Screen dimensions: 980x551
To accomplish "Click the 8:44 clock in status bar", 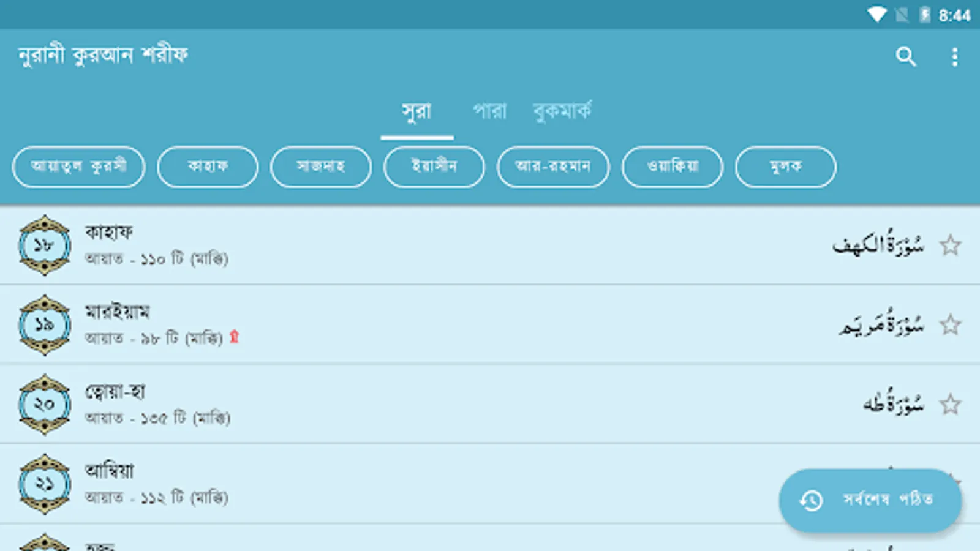I will coord(954,15).
